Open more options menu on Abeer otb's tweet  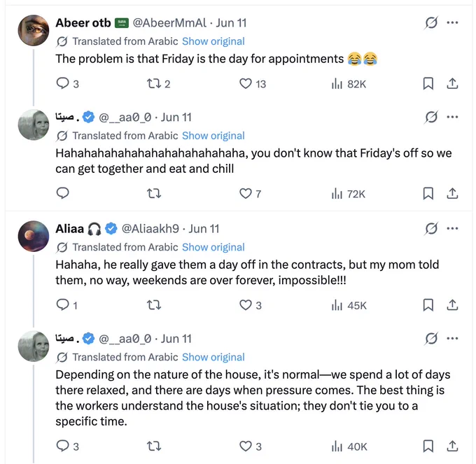452,22
